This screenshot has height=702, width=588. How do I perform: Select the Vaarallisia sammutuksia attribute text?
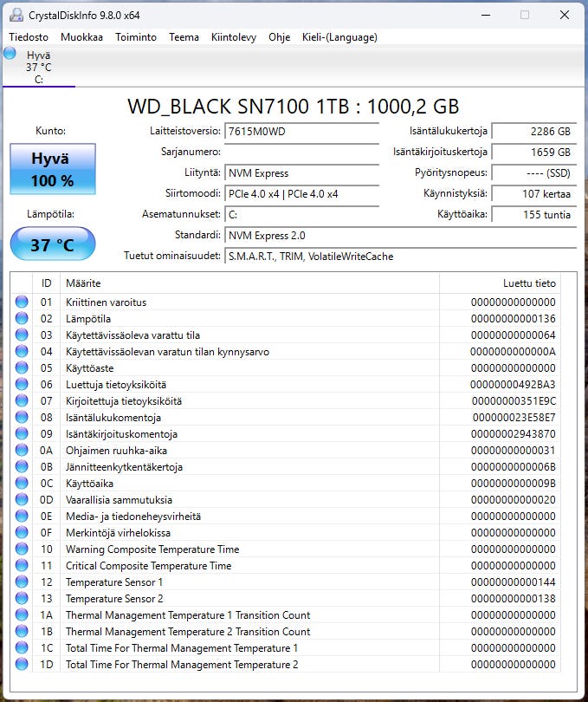coord(119,500)
